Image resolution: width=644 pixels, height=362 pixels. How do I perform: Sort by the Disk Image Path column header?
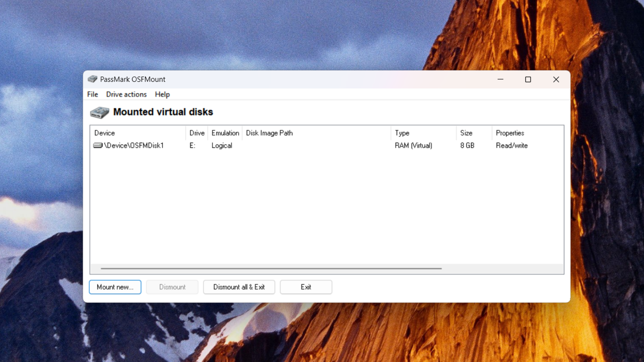click(317, 133)
